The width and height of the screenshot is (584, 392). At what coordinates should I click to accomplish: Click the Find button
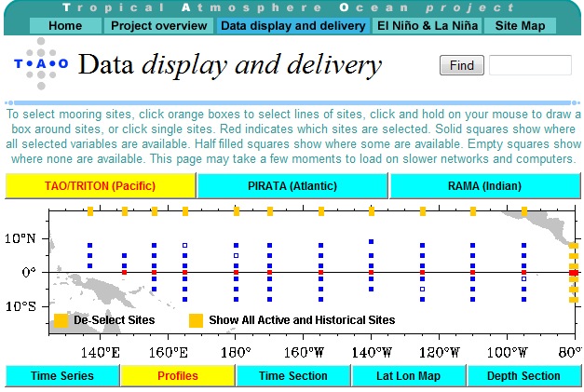coord(462,65)
